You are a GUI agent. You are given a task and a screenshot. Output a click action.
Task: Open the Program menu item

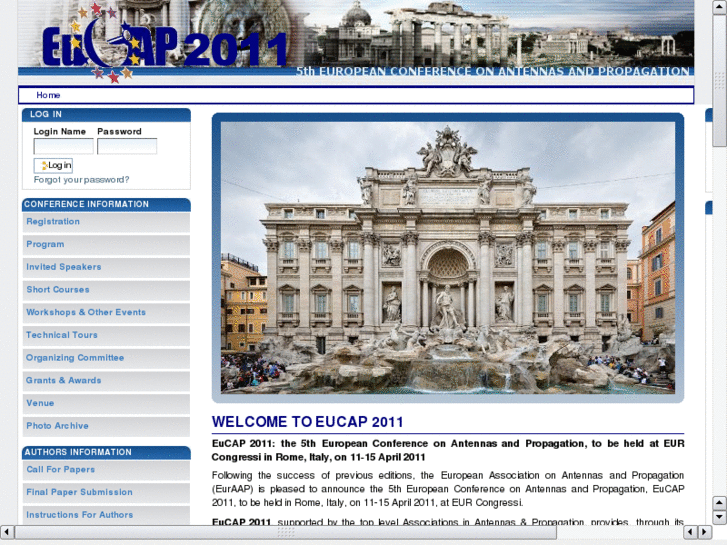pyautogui.click(x=106, y=245)
